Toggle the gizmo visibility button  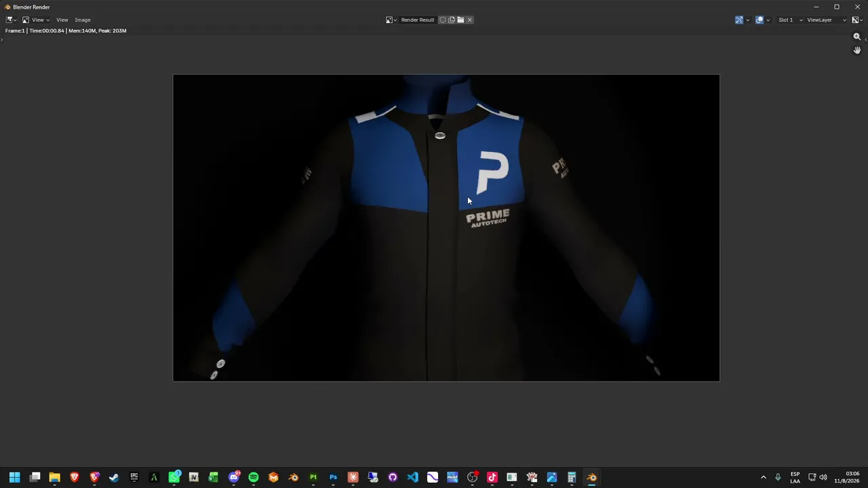click(739, 20)
